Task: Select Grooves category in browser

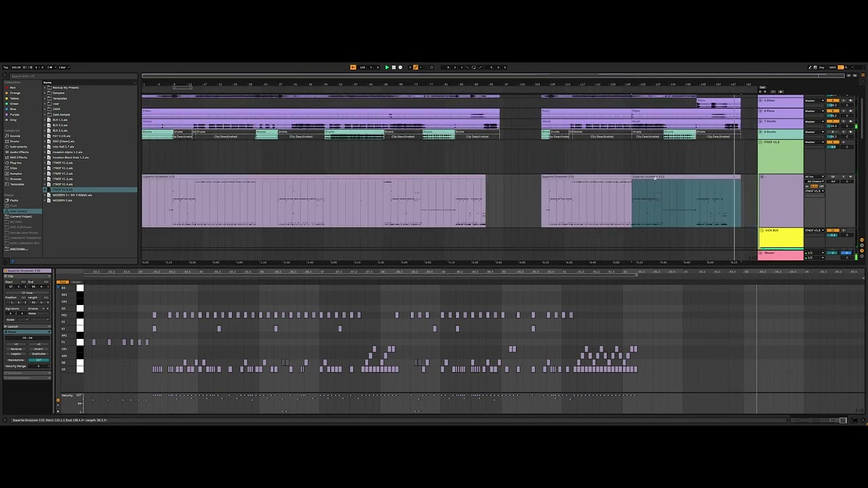Action: tap(14, 179)
